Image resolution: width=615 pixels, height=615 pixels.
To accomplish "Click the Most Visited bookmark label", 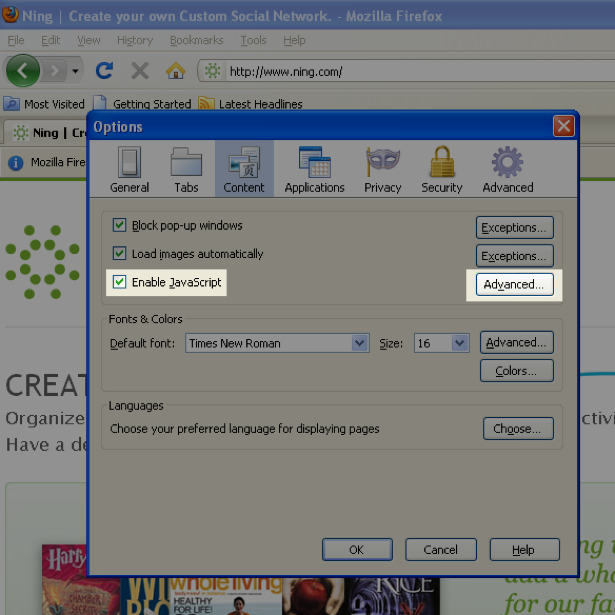I will coord(54,104).
